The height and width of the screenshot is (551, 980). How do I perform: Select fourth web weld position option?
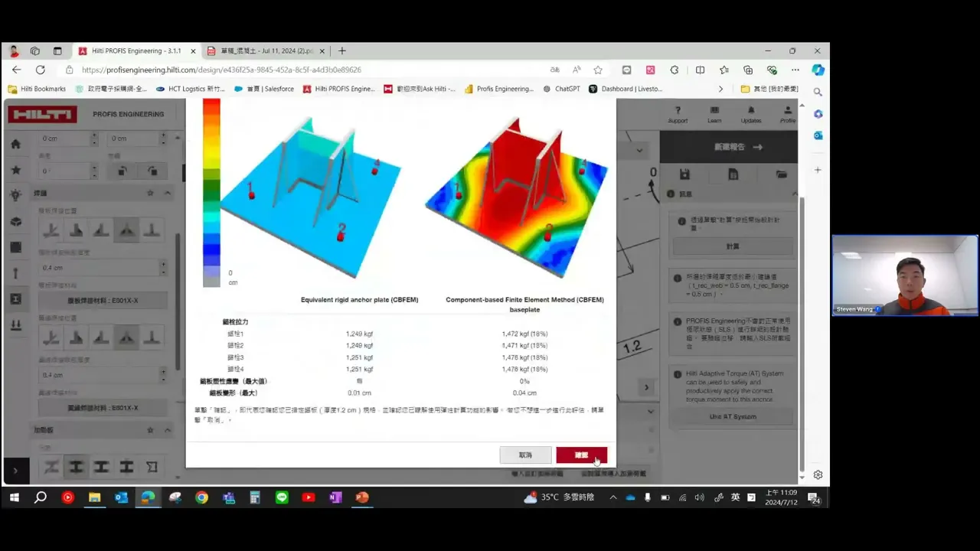point(126,229)
